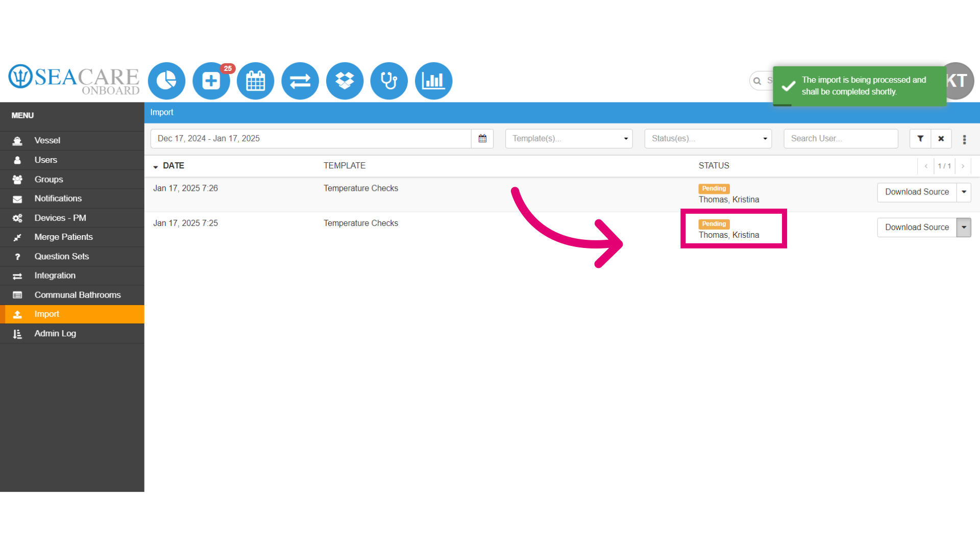Click date cell Jan 17, 2025 7:26
Image resolution: width=980 pixels, height=551 pixels.
pos(185,188)
